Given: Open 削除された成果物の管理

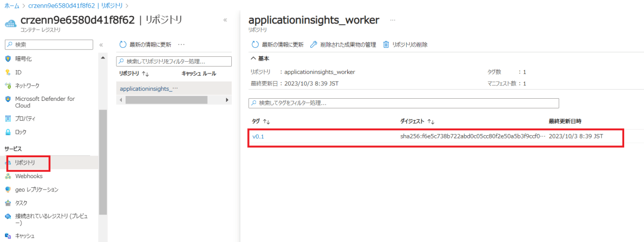Looking at the screenshot, I should pos(343,44).
